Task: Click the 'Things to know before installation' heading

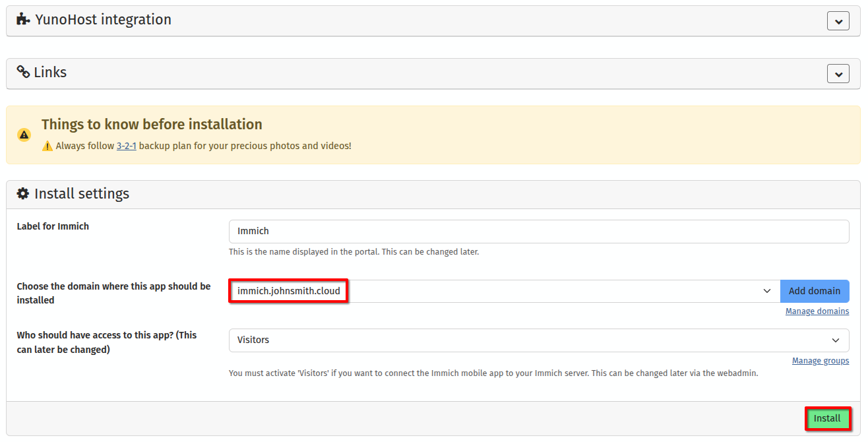Action: coord(152,124)
